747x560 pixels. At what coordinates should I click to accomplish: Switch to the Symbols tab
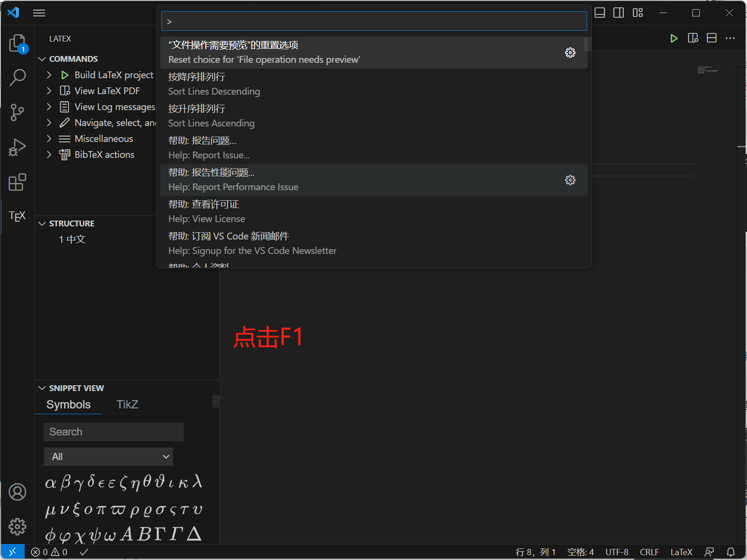coord(69,405)
